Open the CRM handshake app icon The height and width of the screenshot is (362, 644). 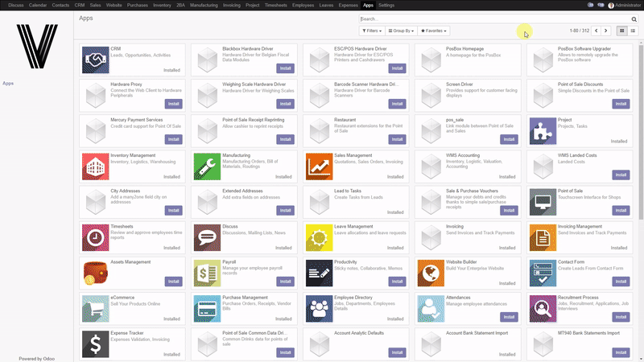click(x=95, y=60)
